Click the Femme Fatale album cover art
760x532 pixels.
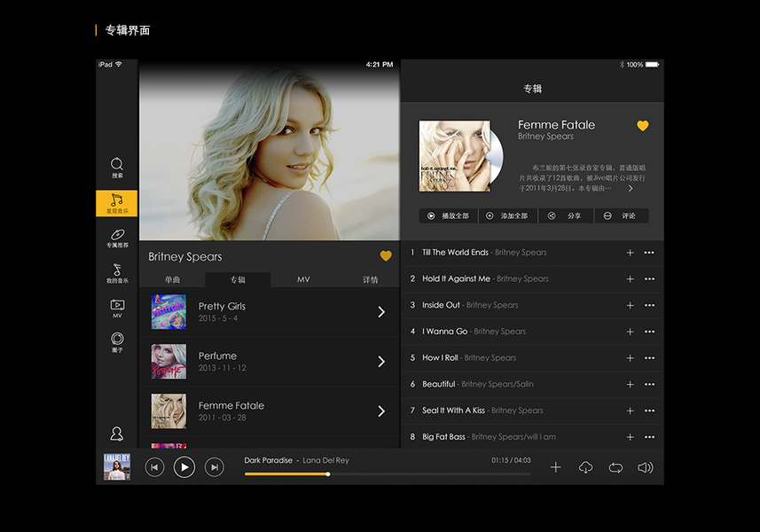pos(455,156)
